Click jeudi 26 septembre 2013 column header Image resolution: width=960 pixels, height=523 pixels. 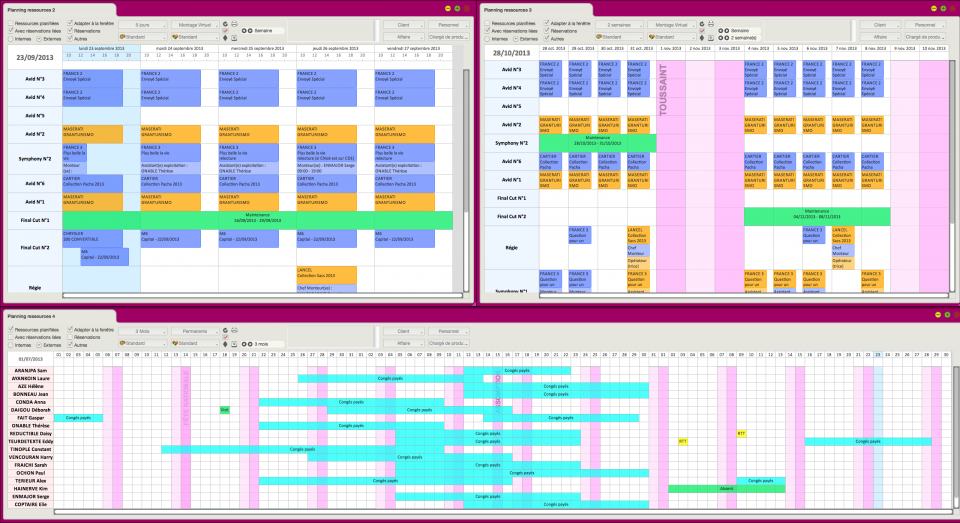pyautogui.click(x=335, y=48)
